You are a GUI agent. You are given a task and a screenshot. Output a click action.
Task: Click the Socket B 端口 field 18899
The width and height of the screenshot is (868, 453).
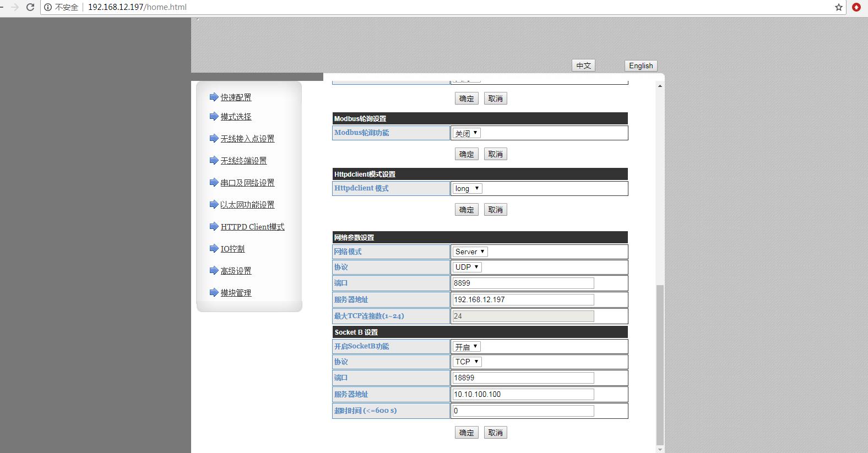tap(523, 378)
